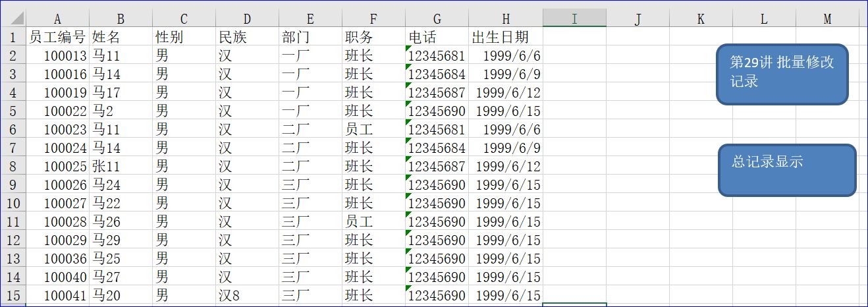Click phone '12345684' in the 100024 row
Screen dimensions: 868x307
pos(437,148)
